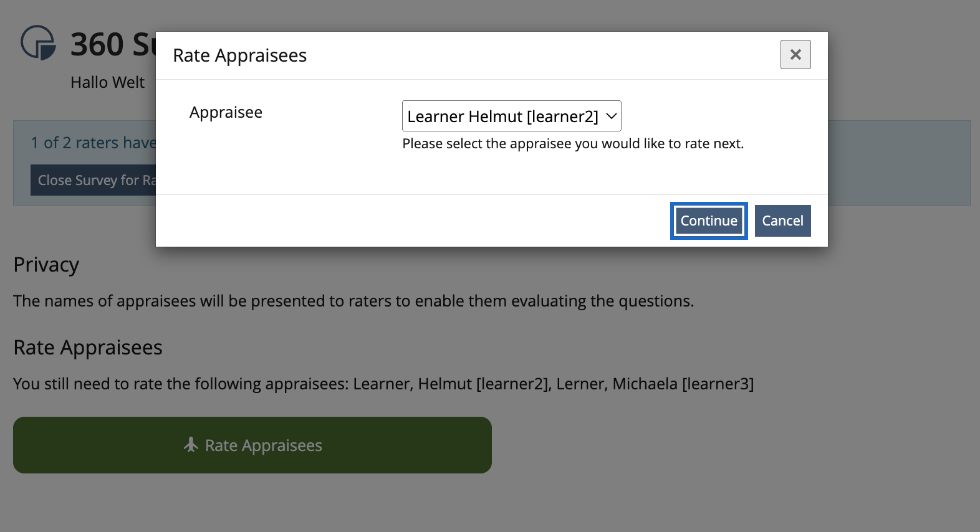The height and width of the screenshot is (532, 980).
Task: Click the '1 of 2 raters' info text
Action: point(92,143)
